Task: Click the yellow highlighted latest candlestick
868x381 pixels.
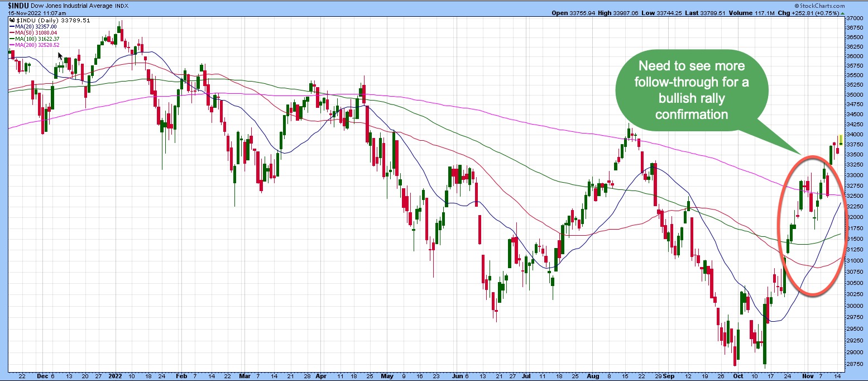Action: [x=840, y=140]
